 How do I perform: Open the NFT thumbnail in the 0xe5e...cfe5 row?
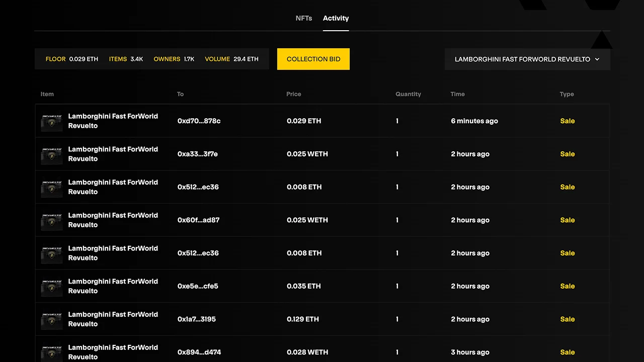pyautogui.click(x=52, y=287)
